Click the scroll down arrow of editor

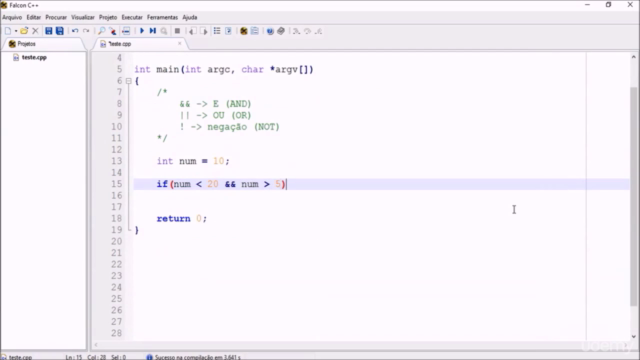[x=633, y=337]
